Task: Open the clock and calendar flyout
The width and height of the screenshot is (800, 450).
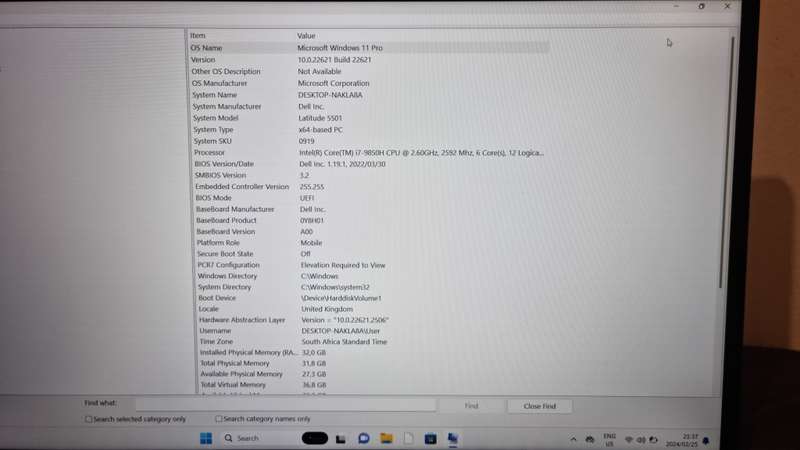Action: tap(682, 440)
